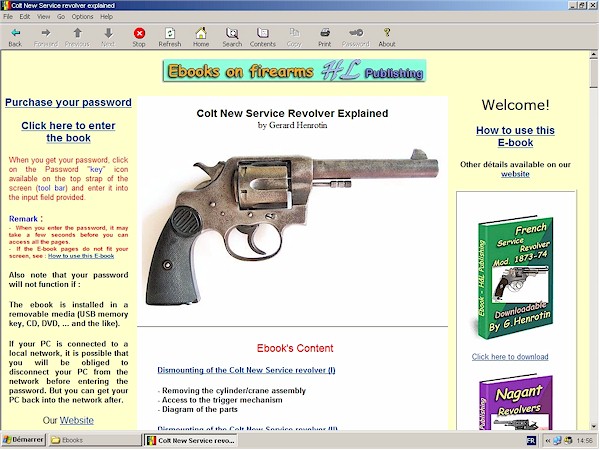
Task: Click 'Access to the trigger mechanism' text
Action: coord(222,400)
